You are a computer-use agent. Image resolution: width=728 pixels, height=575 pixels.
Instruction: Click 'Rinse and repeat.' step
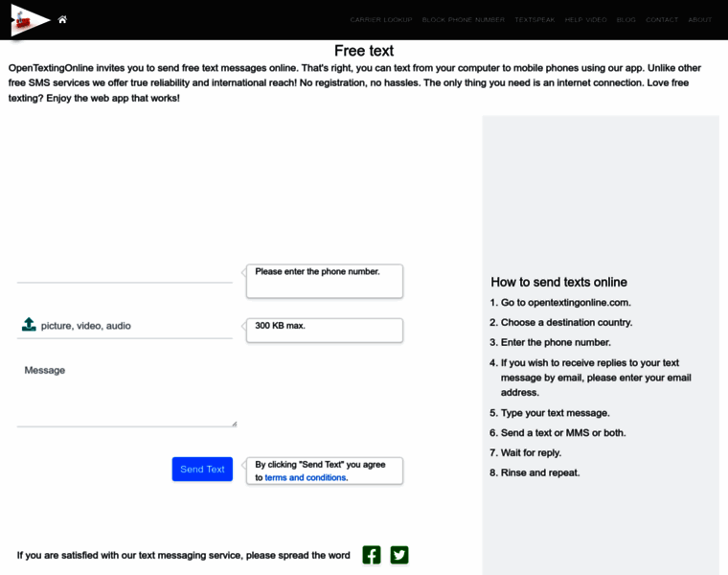pos(540,473)
